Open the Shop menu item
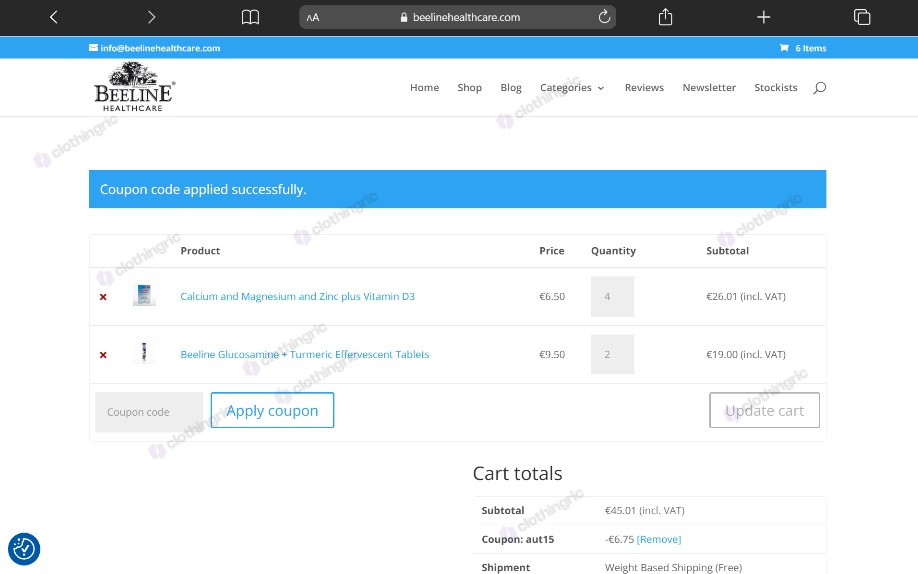Viewport: 918px width, 574px height. [470, 87]
